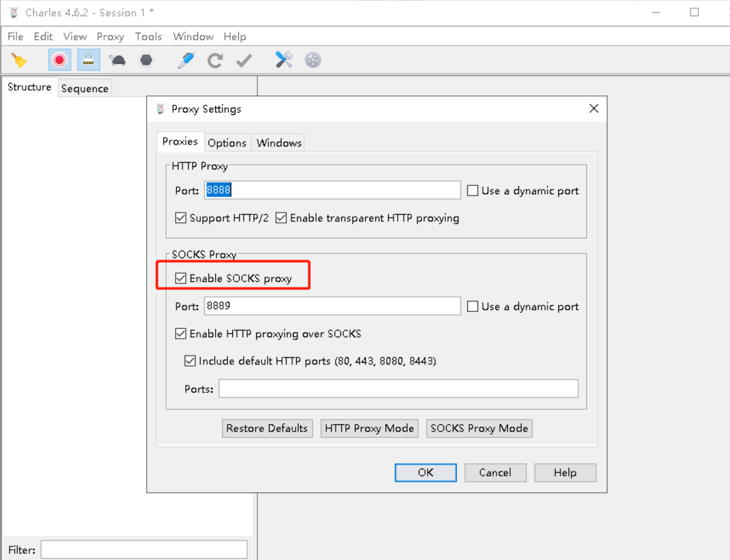Toggle Include default HTTP ports checkbox
Image resolution: width=730 pixels, height=560 pixels.
pos(190,360)
